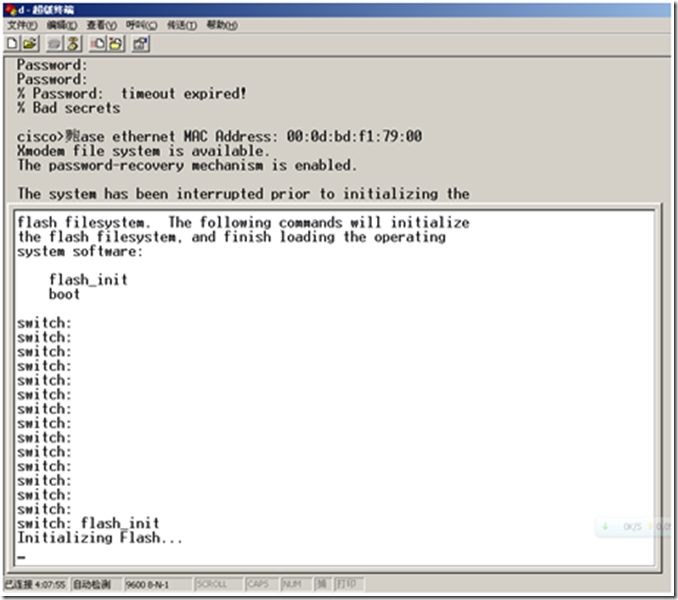Open the 传送(T) menu
678x600 pixels.
click(x=182, y=26)
